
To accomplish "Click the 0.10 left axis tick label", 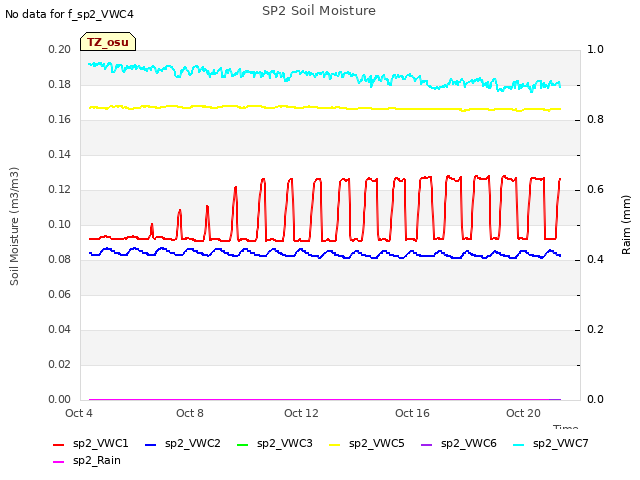I will coord(60,224).
